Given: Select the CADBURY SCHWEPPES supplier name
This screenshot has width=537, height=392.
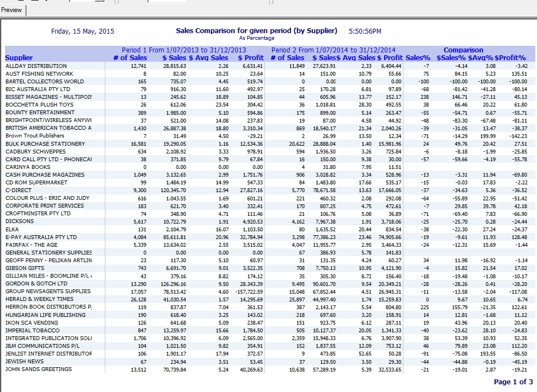Looking at the screenshot, I should click(36, 151).
